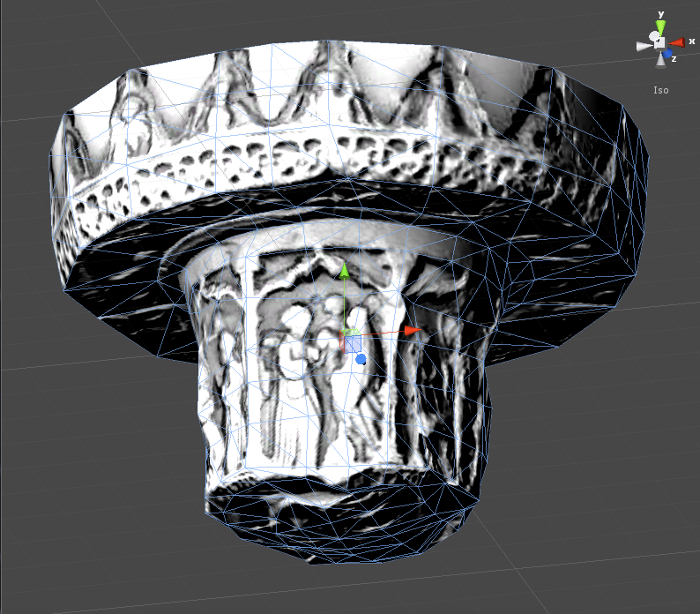Grab the red X-axis arrow of the move gizmo
The height and width of the screenshot is (614, 700).
[x=413, y=330]
